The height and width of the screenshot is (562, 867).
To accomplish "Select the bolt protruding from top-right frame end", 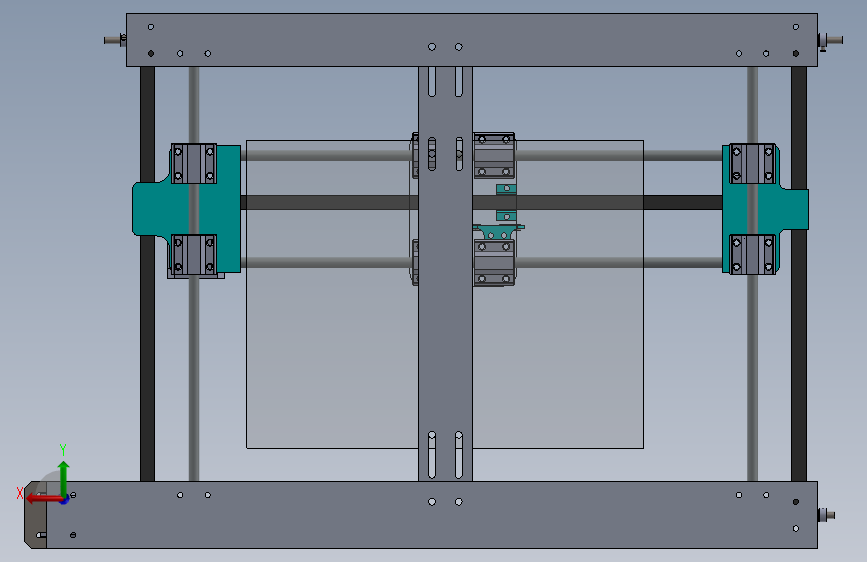I will 831,40.
